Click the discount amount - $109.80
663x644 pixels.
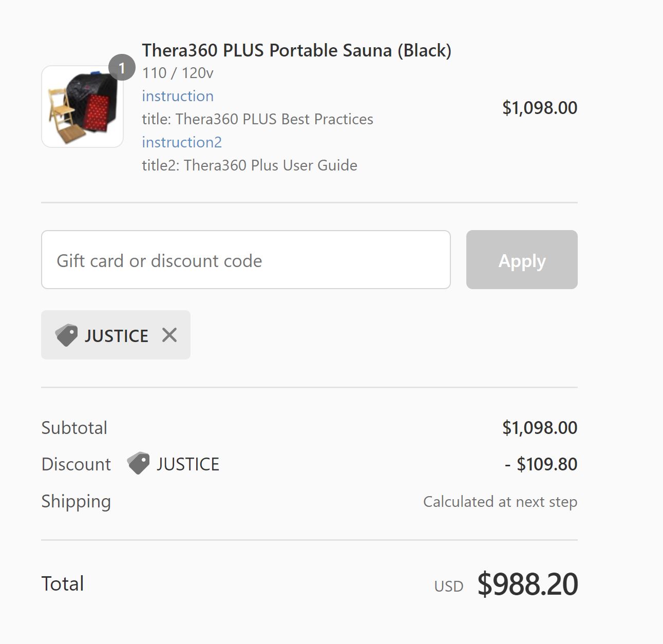(541, 464)
